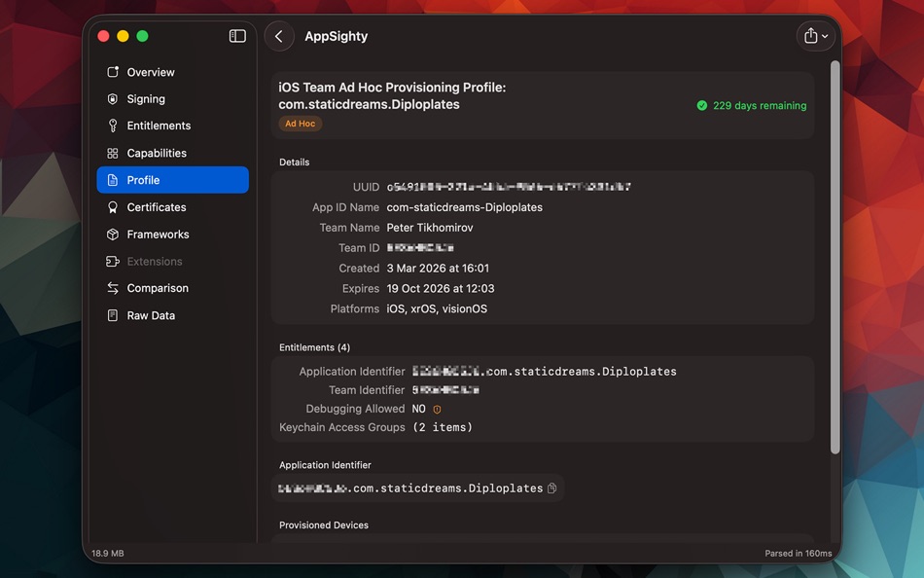
Task: Navigate back with the back arrow
Action: [x=279, y=35]
